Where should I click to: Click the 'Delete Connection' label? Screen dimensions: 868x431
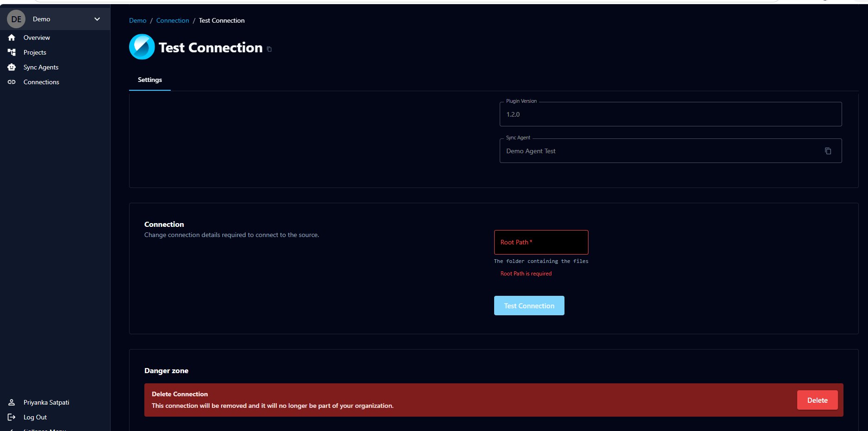180,394
